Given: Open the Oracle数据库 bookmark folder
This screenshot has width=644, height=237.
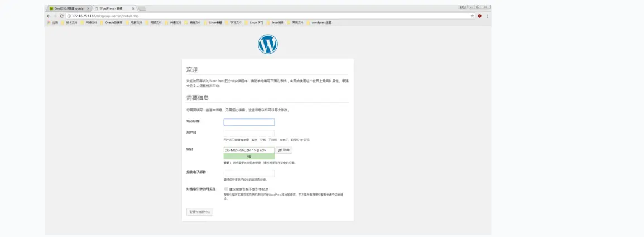Looking at the screenshot, I should 111,22.
